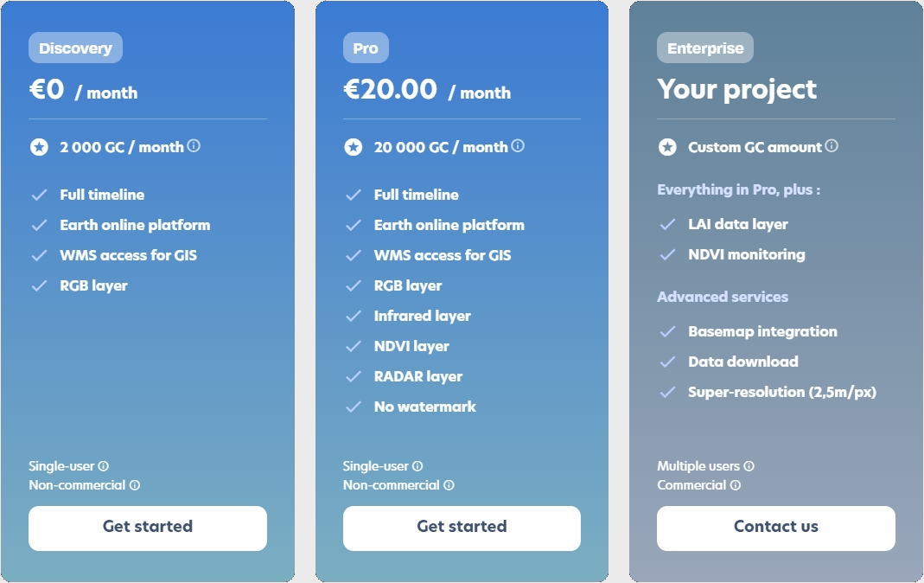Open the Non-commercial info icon in Discovery plan
Screen dimensions: 924x583
tap(134, 485)
